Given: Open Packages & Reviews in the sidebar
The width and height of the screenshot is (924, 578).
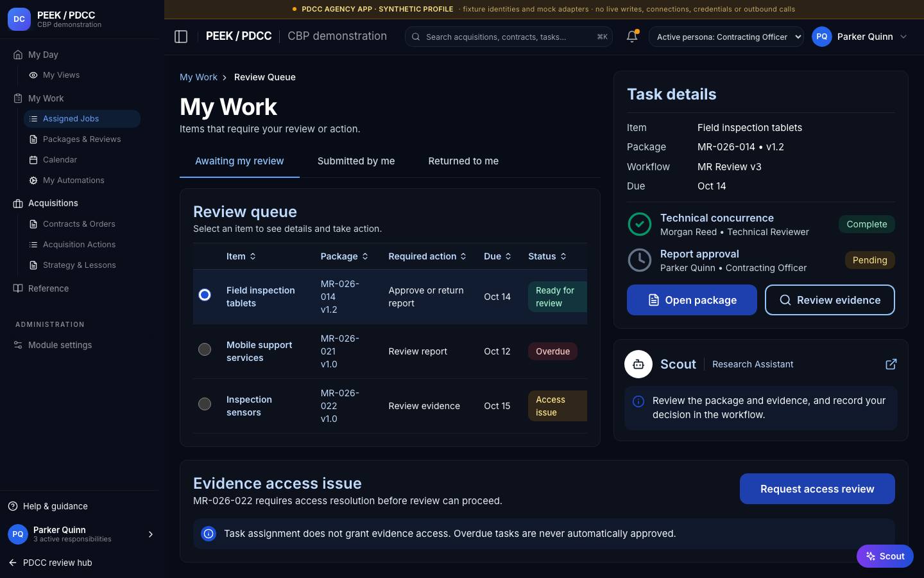Looking at the screenshot, I should (x=82, y=139).
